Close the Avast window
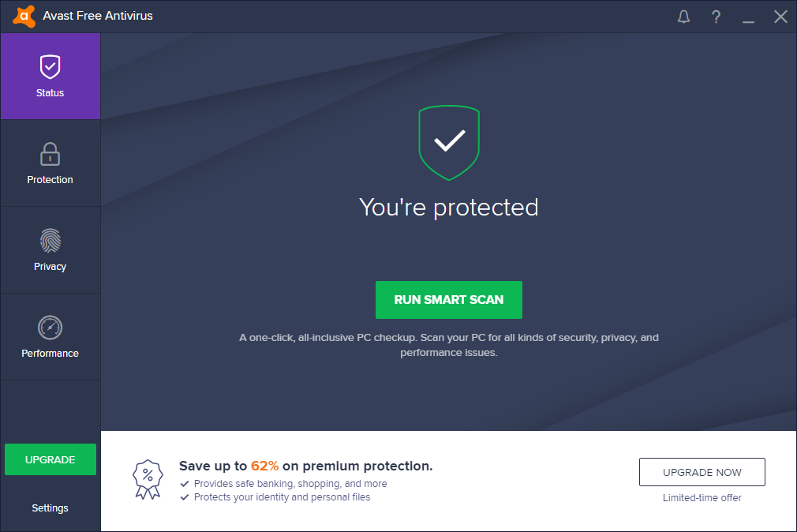The image size is (797, 532). click(780, 17)
